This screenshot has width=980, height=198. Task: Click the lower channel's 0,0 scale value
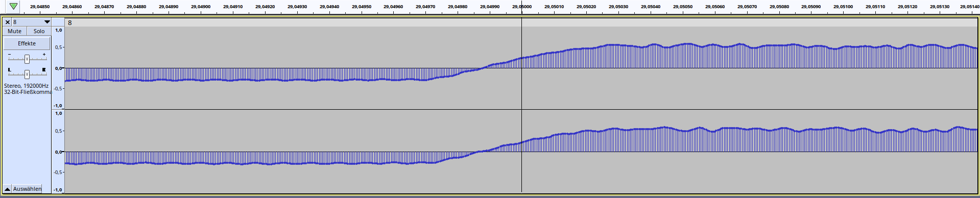59,152
